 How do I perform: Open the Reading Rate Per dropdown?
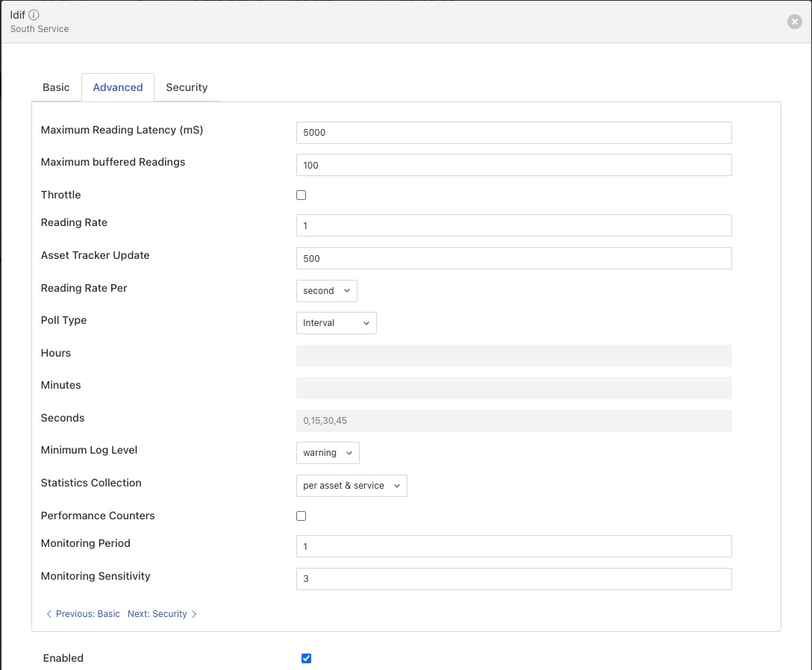[x=326, y=291]
